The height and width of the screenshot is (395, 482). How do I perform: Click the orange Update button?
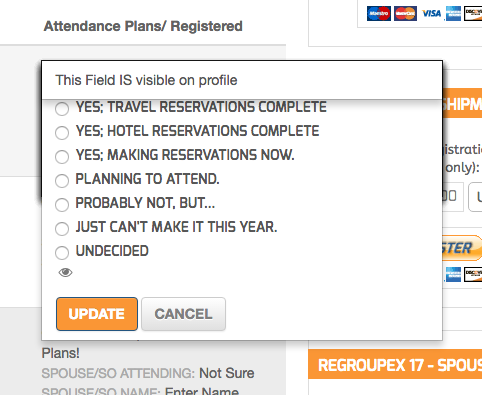coord(97,314)
